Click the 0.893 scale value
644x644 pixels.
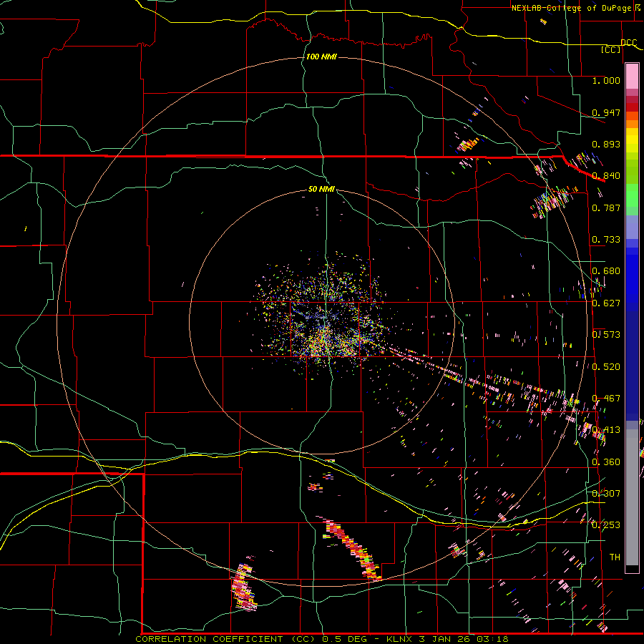click(606, 144)
